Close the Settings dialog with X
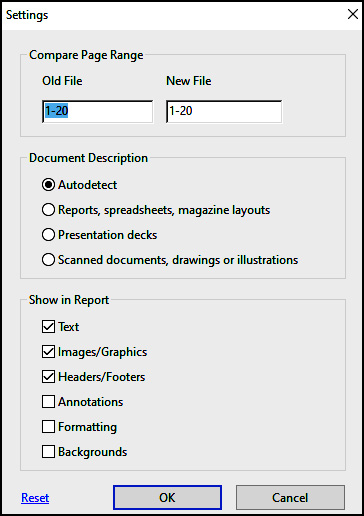The width and height of the screenshot is (364, 516). [x=352, y=14]
